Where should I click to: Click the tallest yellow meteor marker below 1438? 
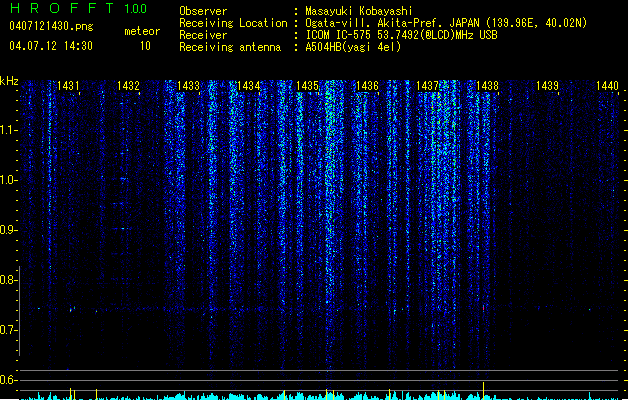pos(483,391)
